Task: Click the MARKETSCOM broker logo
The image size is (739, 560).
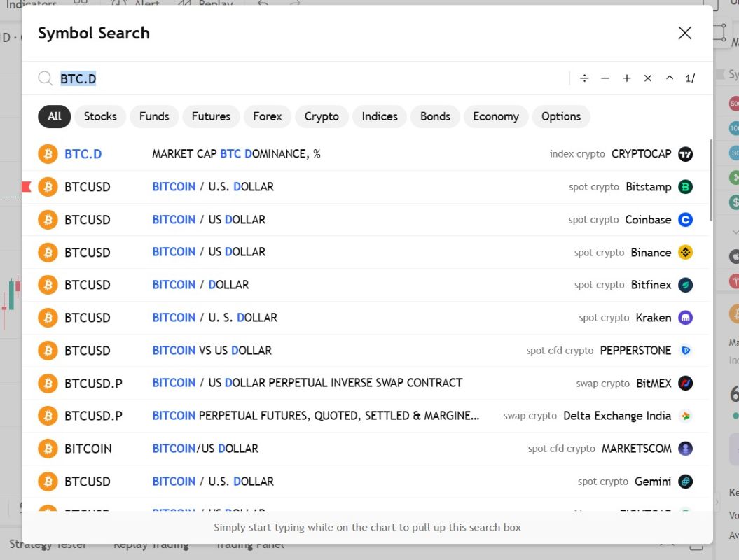Action: tap(685, 449)
